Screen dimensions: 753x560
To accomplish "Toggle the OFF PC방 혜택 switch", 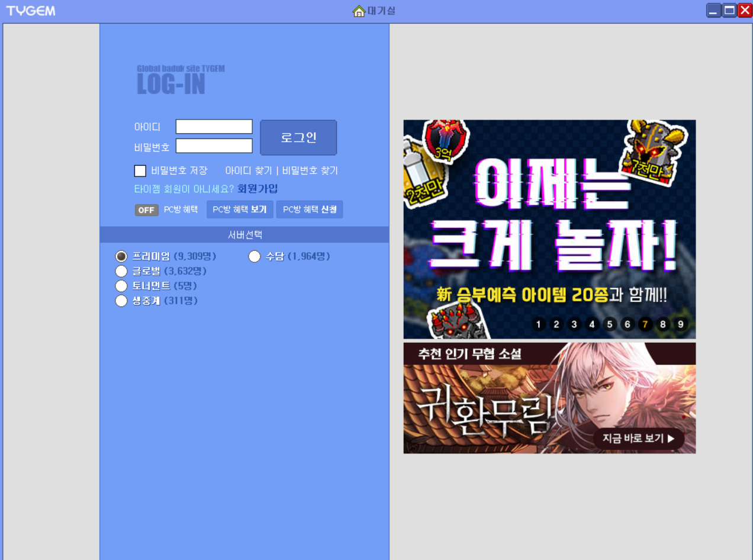I will 147,210.
